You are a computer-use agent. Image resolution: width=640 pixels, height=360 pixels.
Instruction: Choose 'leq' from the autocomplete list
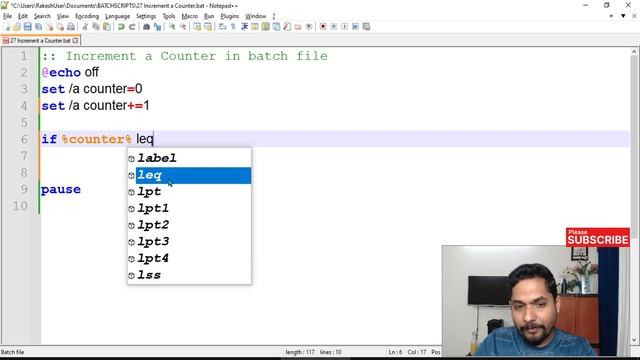point(189,175)
